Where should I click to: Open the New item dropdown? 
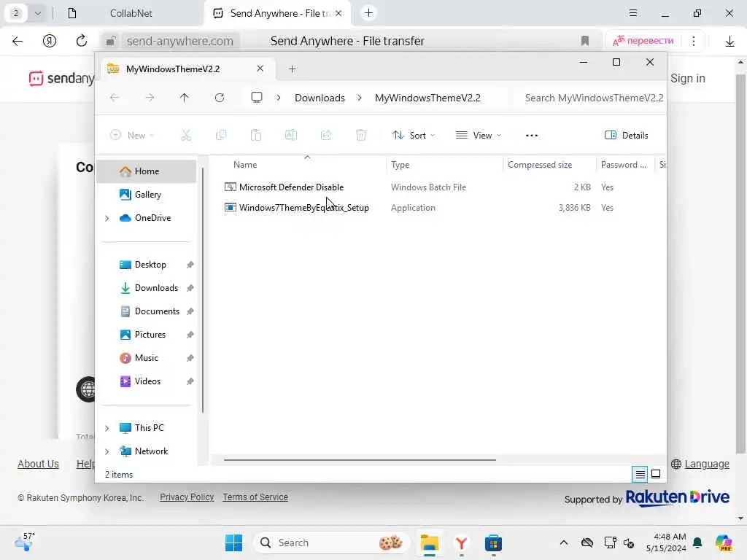132,135
